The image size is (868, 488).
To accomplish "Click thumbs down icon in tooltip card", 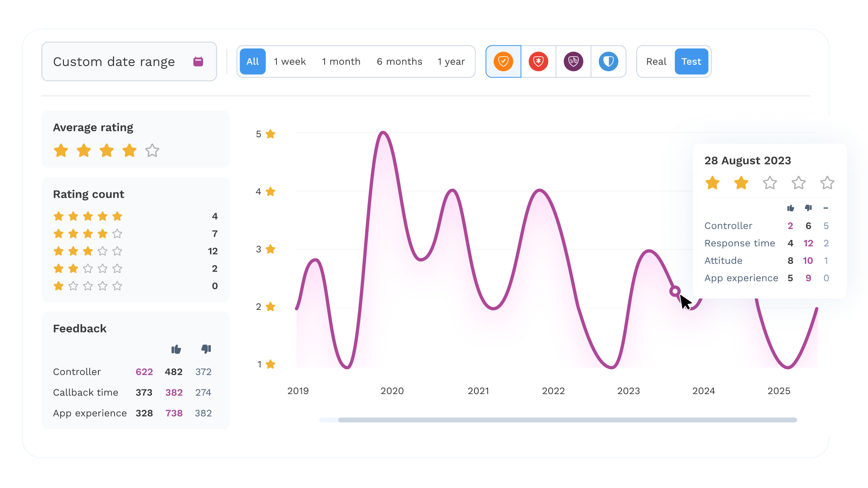I will click(x=808, y=208).
